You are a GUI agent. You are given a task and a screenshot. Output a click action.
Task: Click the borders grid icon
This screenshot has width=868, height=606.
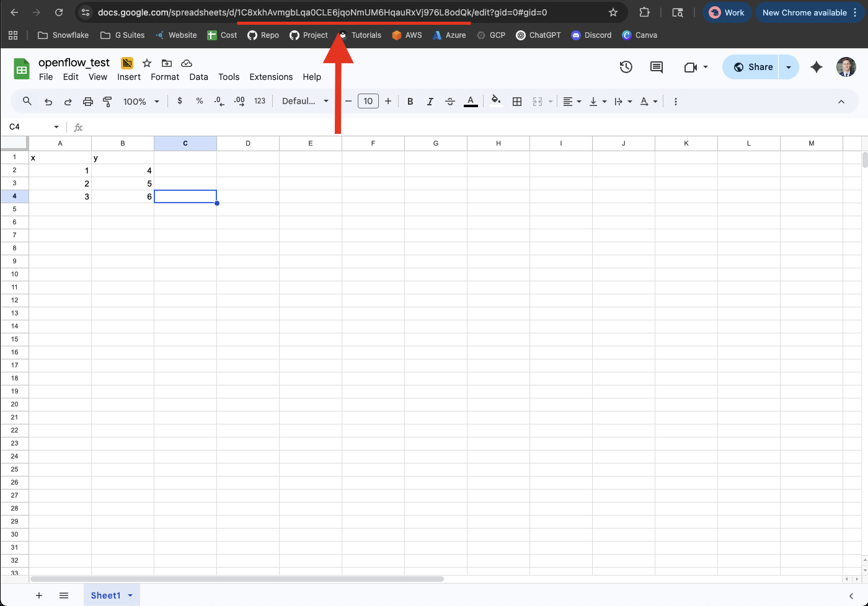tap(517, 102)
